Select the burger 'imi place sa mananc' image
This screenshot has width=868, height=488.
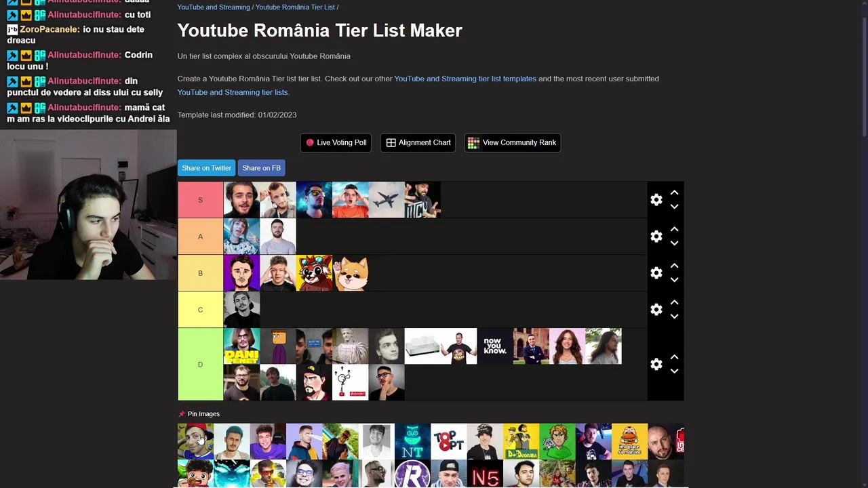(629, 441)
